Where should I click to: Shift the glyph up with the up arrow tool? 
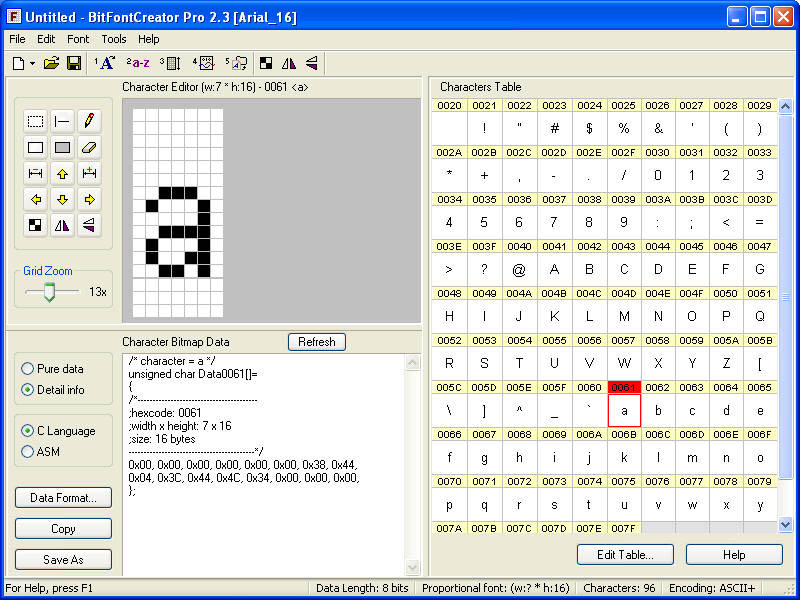(61, 173)
